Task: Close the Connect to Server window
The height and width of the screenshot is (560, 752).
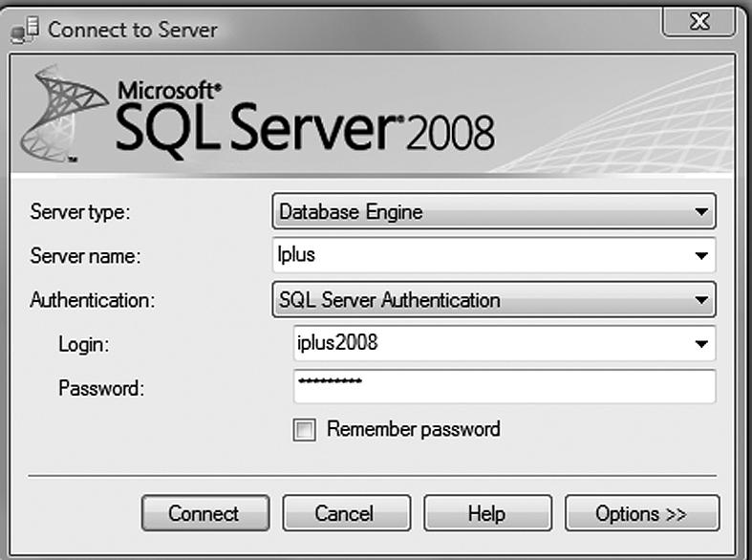Action: [x=698, y=22]
